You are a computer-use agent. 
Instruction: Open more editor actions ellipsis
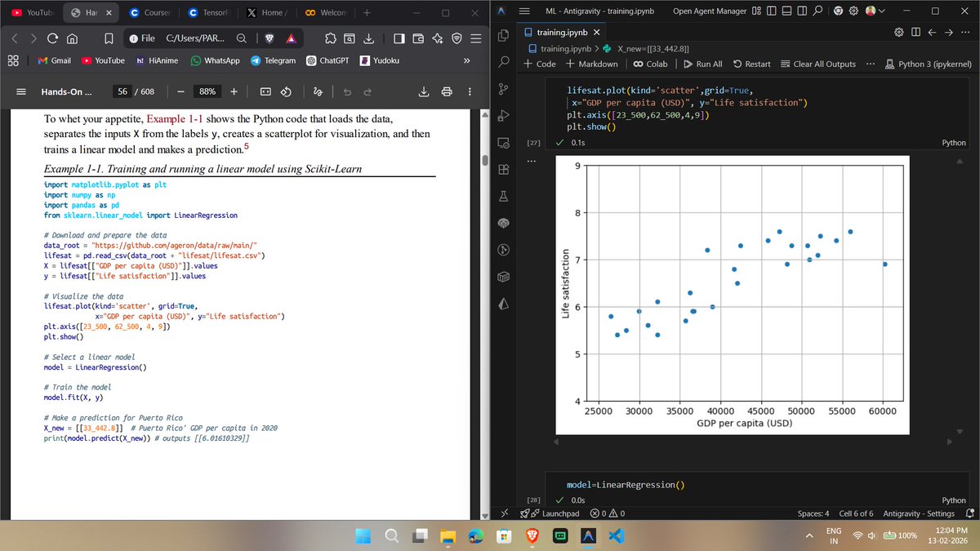point(967,33)
